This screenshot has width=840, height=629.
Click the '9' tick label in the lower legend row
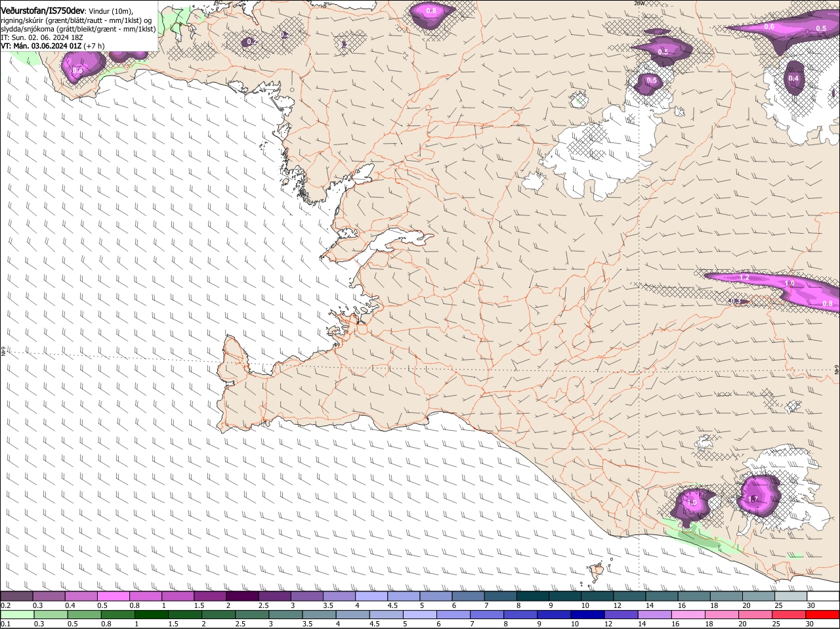tap(539, 623)
